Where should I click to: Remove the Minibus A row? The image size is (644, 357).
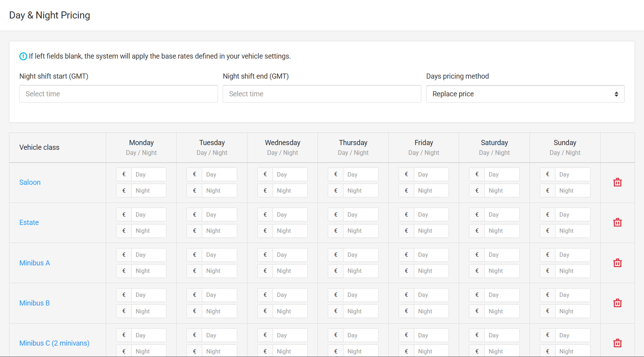[617, 263]
